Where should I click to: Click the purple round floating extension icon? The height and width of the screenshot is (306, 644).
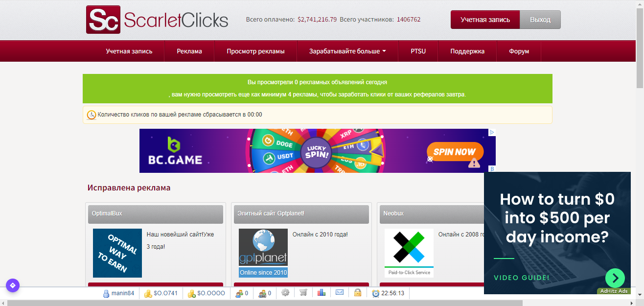tap(13, 285)
